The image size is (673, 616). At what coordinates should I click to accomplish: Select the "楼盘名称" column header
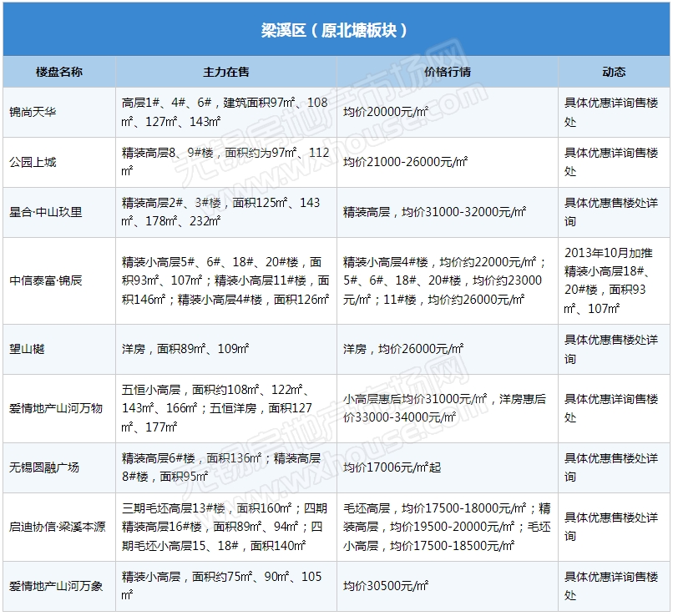click(x=59, y=72)
